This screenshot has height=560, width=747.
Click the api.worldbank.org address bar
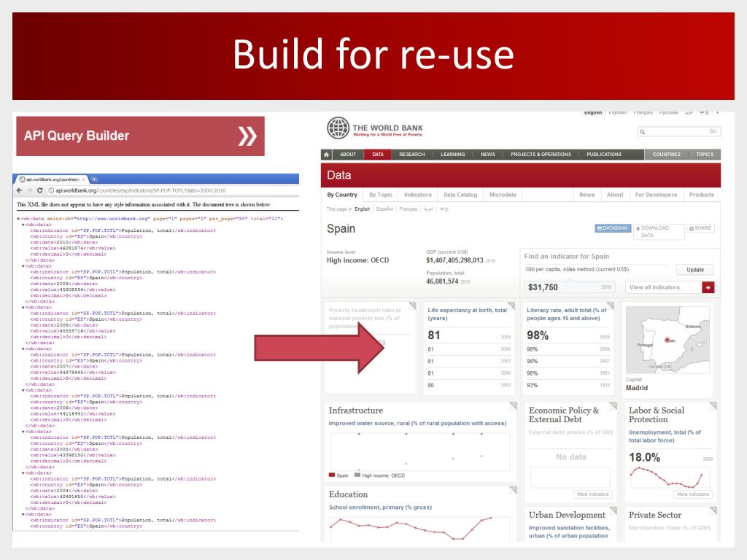click(x=174, y=190)
